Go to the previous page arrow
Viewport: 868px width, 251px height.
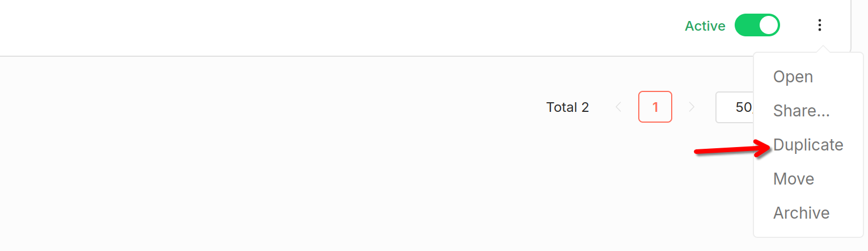[x=618, y=107]
